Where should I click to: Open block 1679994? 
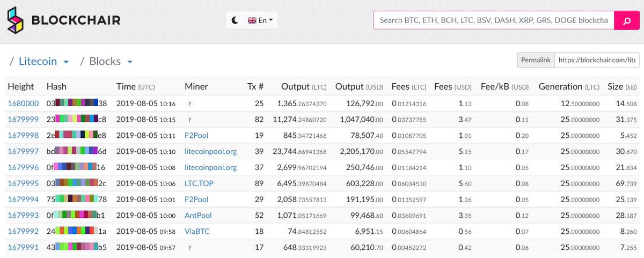click(x=23, y=200)
